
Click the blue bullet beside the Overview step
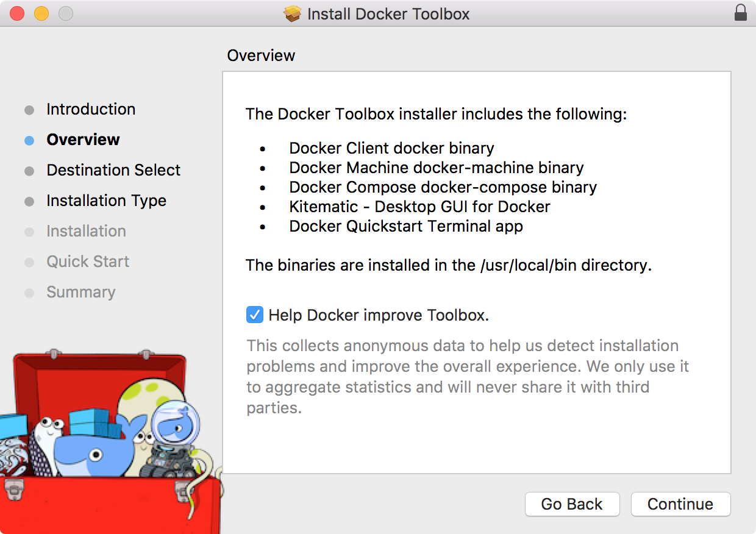pos(29,141)
